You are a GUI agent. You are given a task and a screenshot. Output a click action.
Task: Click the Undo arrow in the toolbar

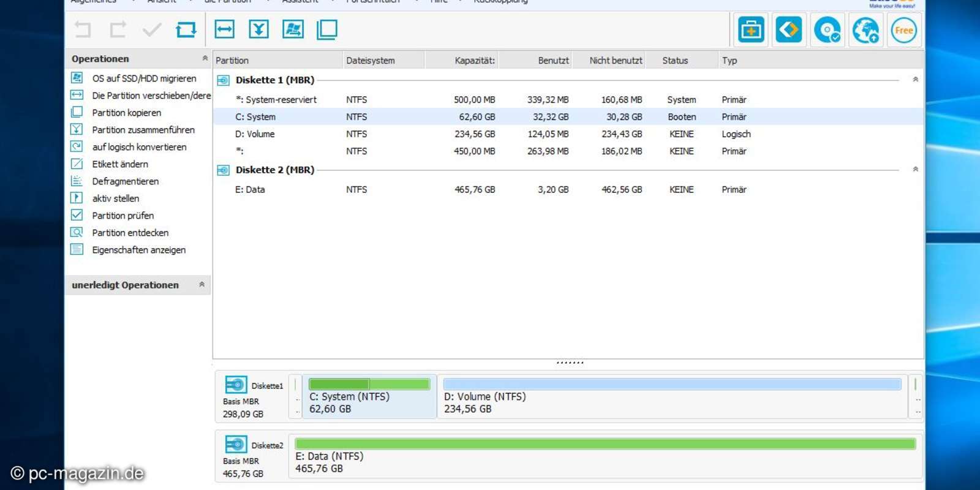[83, 29]
